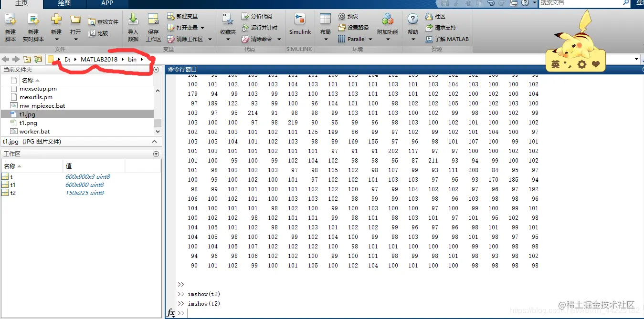
Task: Click the 比较 (Compare) tool
Action: pos(98,33)
